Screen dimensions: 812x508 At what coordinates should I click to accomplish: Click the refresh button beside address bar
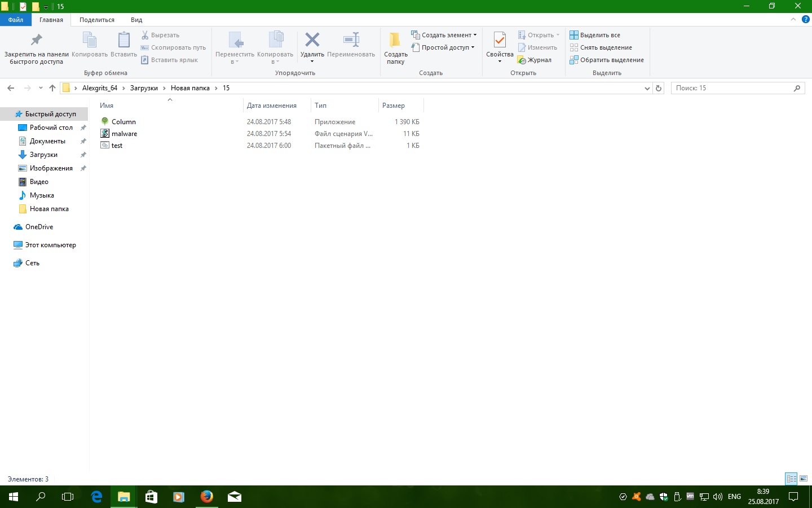658,88
